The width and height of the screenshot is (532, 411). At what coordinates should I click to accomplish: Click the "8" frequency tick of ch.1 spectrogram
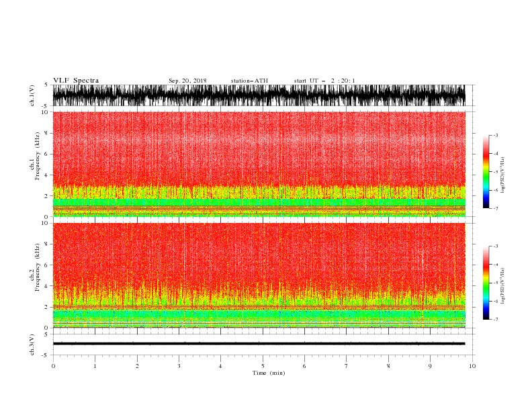point(46,133)
